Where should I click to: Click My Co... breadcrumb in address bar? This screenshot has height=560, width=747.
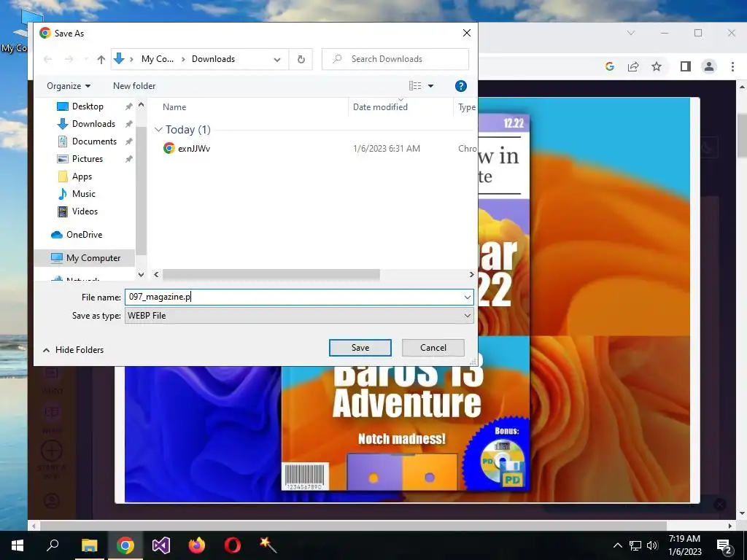[x=158, y=59]
